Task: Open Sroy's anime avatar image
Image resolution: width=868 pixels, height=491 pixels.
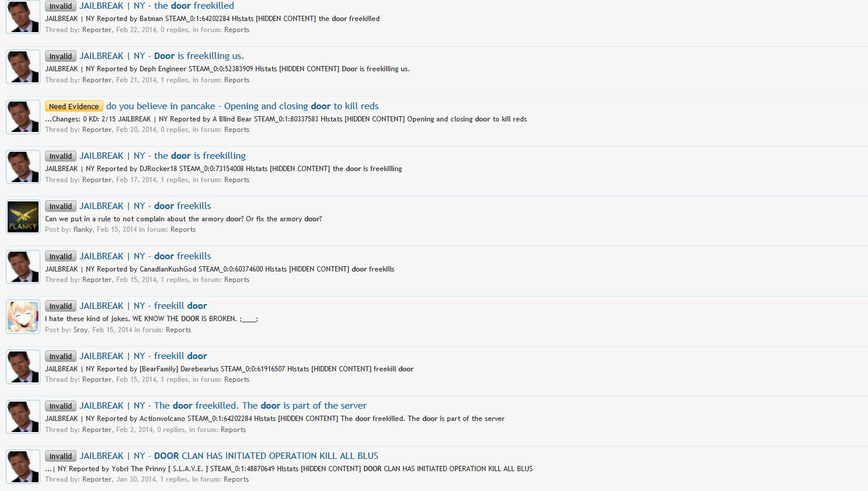Action: click(x=23, y=316)
